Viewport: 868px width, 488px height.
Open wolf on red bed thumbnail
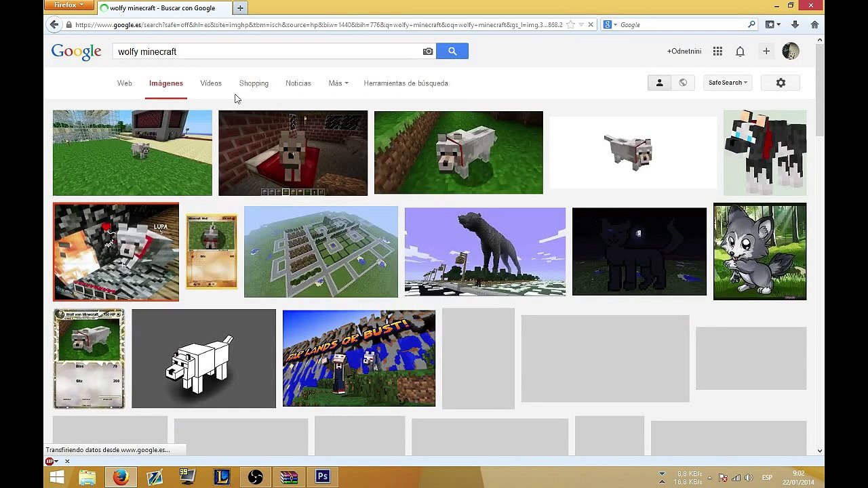293,153
